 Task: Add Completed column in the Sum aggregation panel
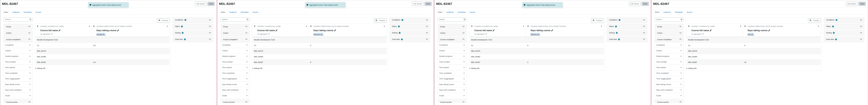(x=681, y=45)
